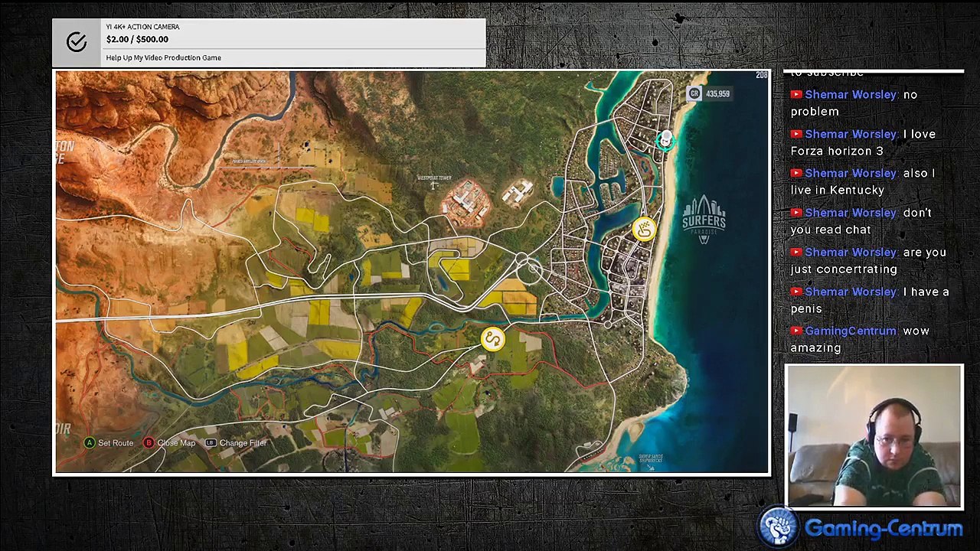Screen dimensions: 980x551
Task: Click the 'Gaming-Centrum' channel name text
Action: [x=884, y=529]
